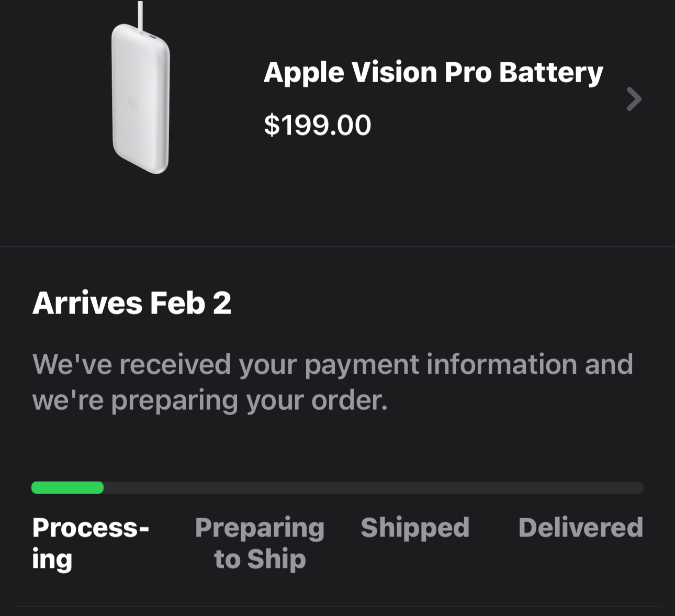675x616 pixels.
Task: Click the word "Arrives" in the delivery heading
Action: pyautogui.click(x=87, y=303)
